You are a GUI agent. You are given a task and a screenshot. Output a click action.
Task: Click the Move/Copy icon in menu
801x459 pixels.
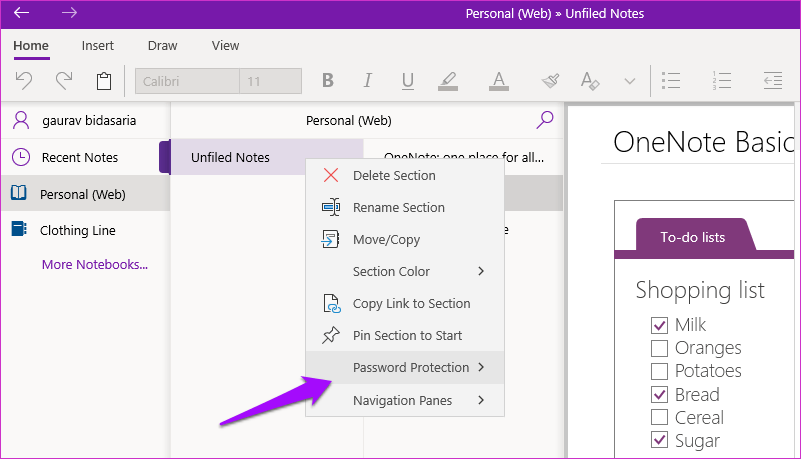coord(330,239)
